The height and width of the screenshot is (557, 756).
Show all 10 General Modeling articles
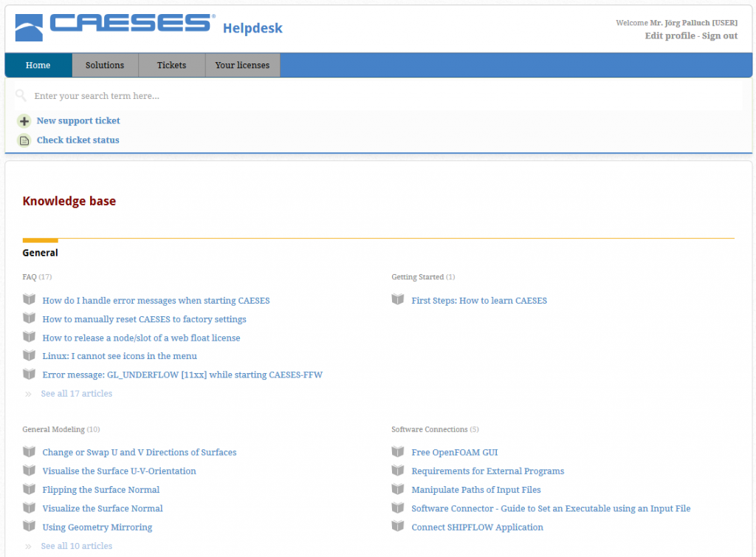(77, 546)
